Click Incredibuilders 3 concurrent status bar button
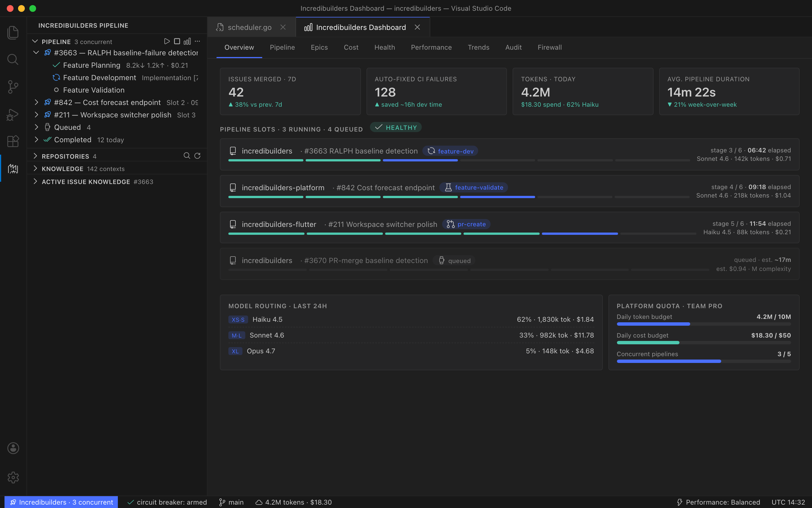 pyautogui.click(x=61, y=502)
